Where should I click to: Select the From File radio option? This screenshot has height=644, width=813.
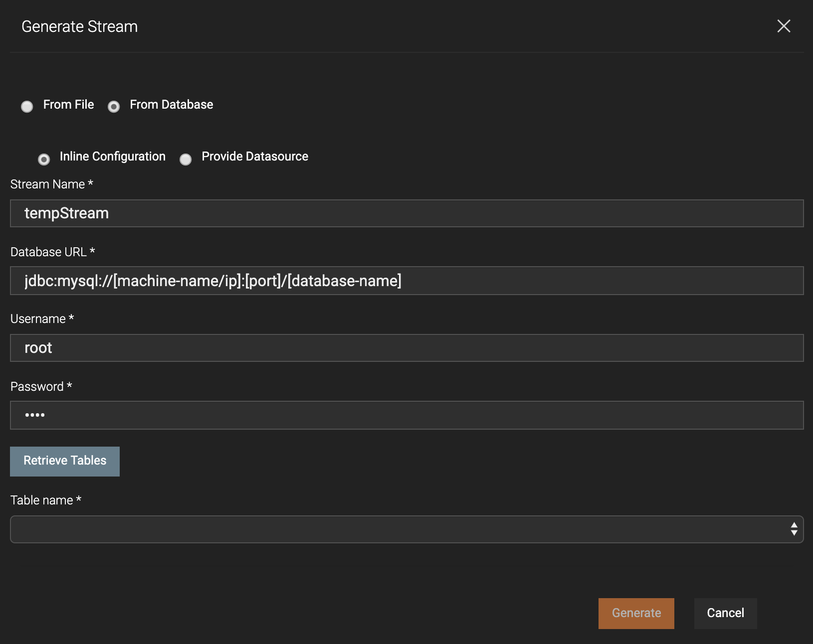click(27, 107)
